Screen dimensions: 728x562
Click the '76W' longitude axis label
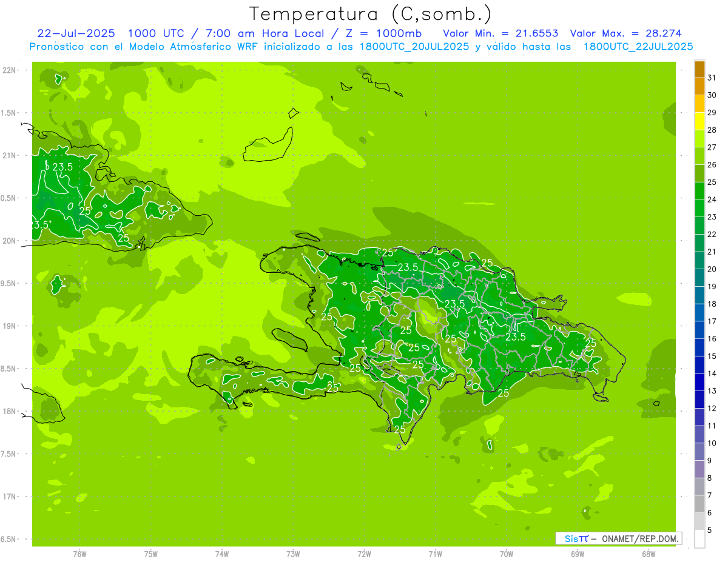click(x=79, y=554)
